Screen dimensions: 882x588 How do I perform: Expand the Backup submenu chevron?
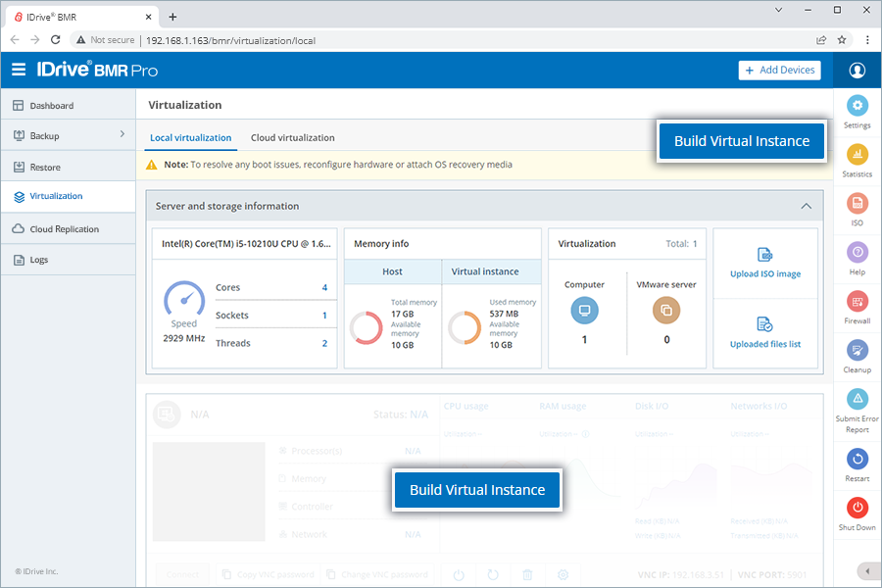pyautogui.click(x=122, y=134)
